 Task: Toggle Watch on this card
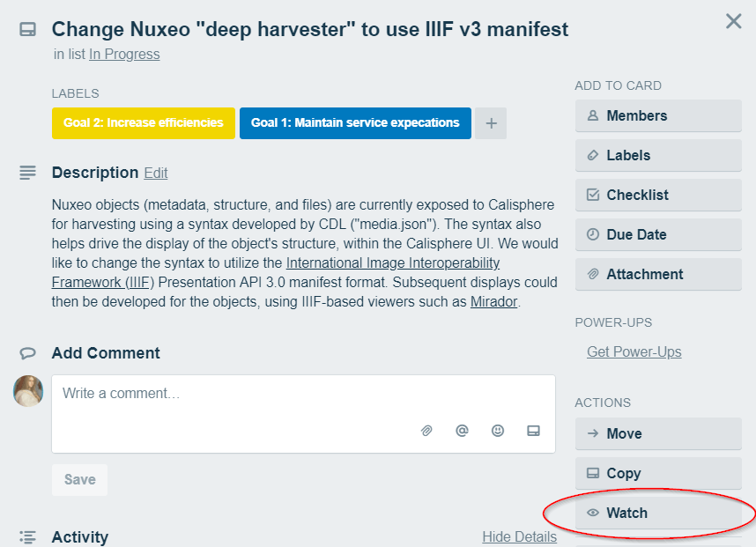pyautogui.click(x=658, y=513)
